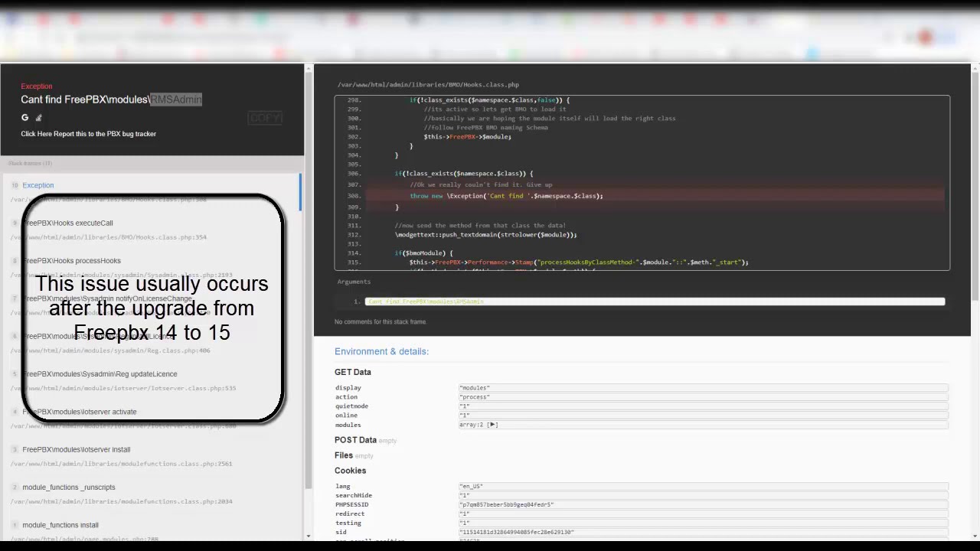Viewport: 980px width, 551px height.
Task: Click the Environment & details heading
Action: [381, 352]
